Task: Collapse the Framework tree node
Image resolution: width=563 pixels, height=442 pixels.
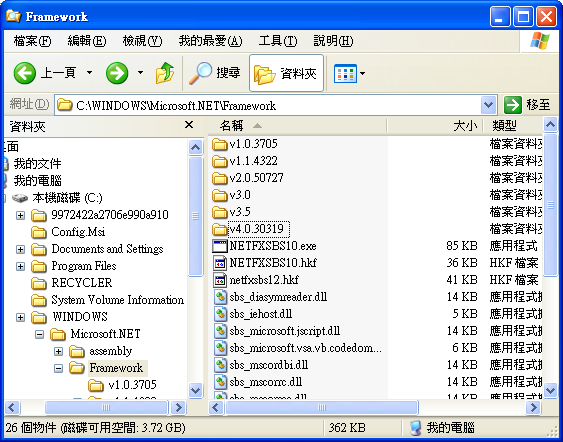Action: coord(59,368)
